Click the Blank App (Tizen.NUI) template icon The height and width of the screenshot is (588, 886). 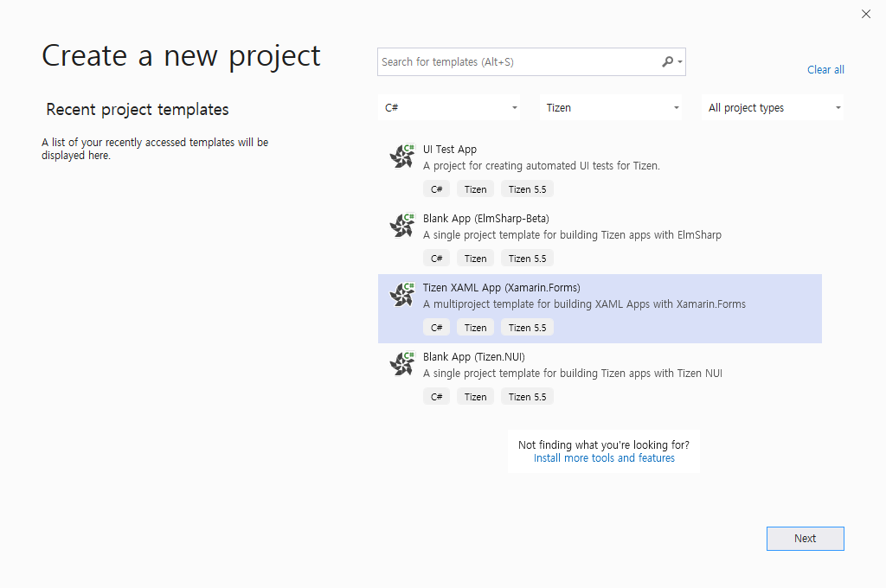click(x=402, y=364)
